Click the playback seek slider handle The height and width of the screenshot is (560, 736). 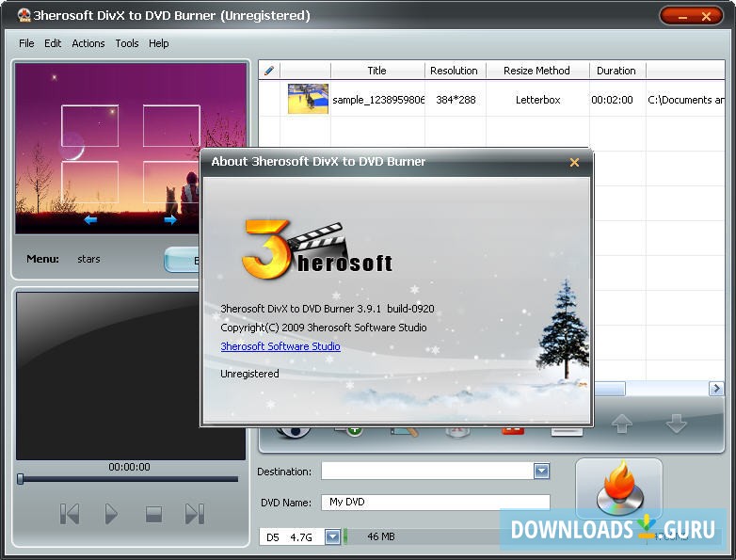20,479
